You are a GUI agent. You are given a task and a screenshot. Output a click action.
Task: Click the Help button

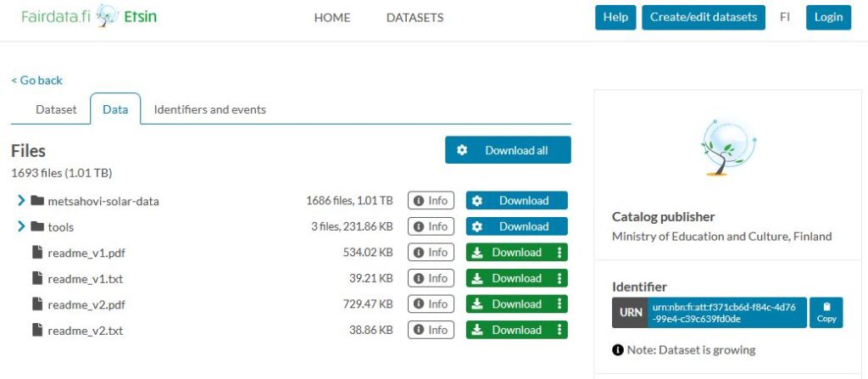[615, 17]
